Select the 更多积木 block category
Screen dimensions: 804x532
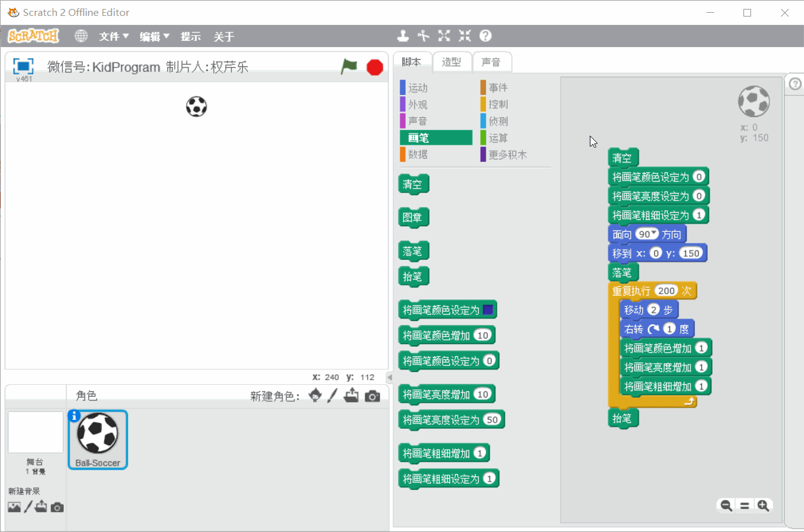point(515,154)
